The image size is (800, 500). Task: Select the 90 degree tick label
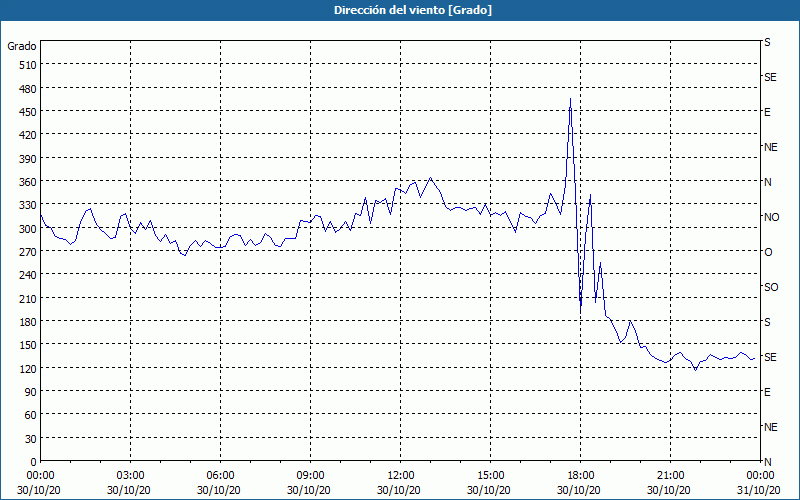(31, 392)
